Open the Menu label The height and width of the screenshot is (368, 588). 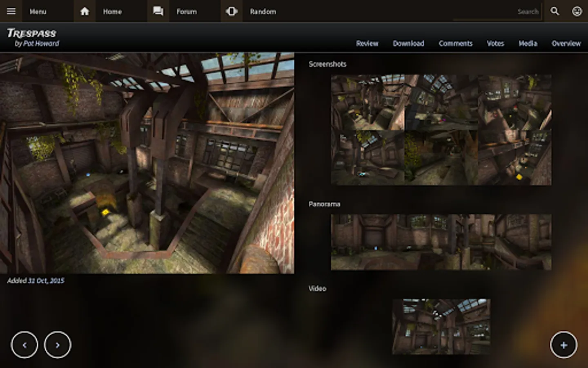[38, 11]
